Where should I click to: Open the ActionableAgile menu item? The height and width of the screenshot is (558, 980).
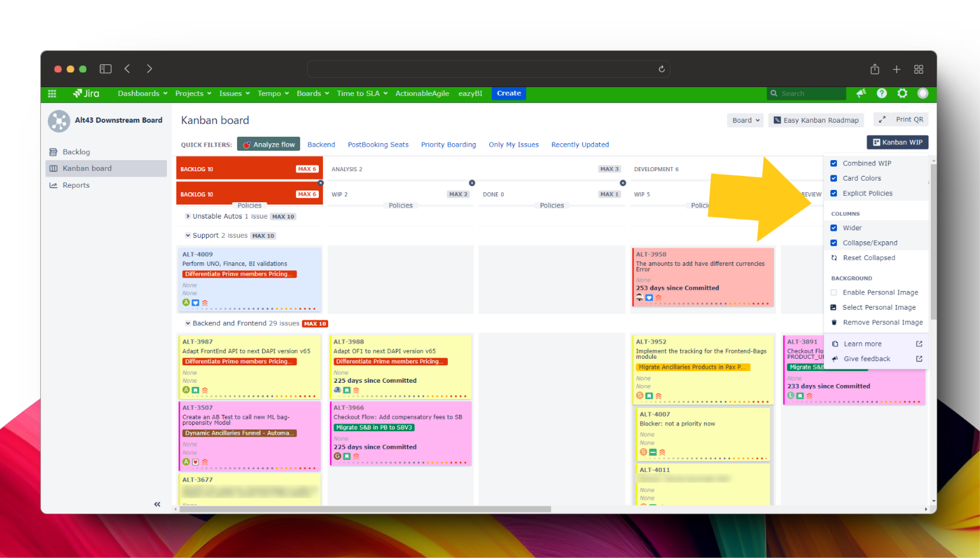(422, 93)
